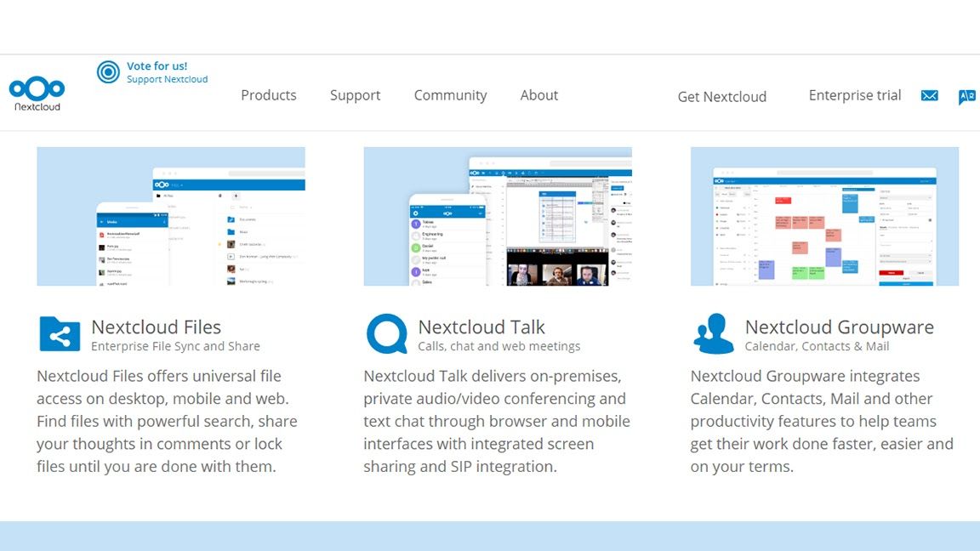Screen dimensions: 980x551
Task: Open the Nextcloud Groupware heading
Action: pos(839,327)
